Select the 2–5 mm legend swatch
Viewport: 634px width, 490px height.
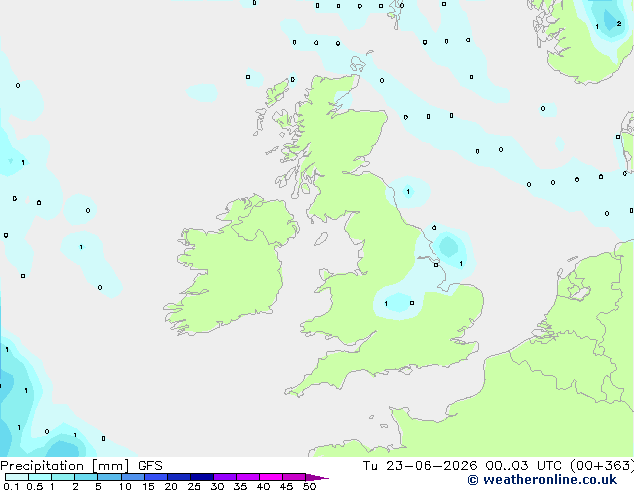[x=86, y=477]
